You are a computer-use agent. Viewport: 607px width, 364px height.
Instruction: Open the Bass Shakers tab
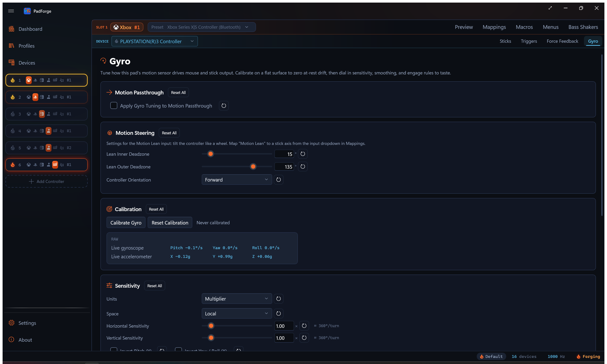(x=583, y=27)
